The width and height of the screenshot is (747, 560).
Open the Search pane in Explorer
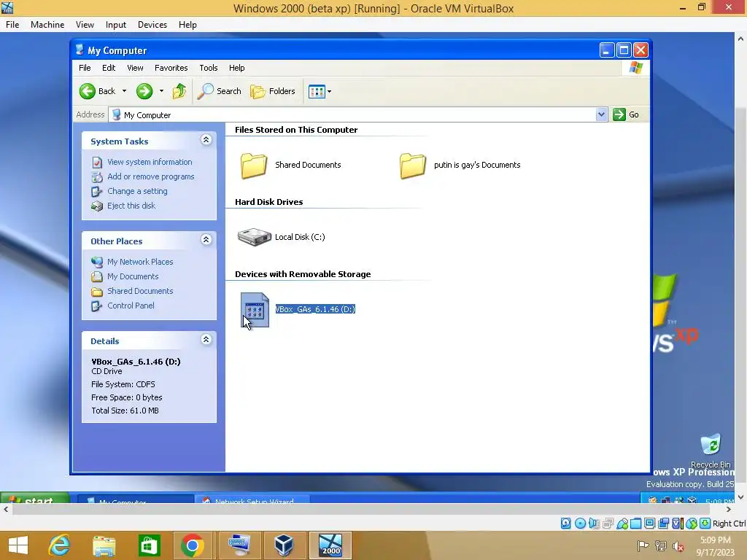tap(220, 91)
